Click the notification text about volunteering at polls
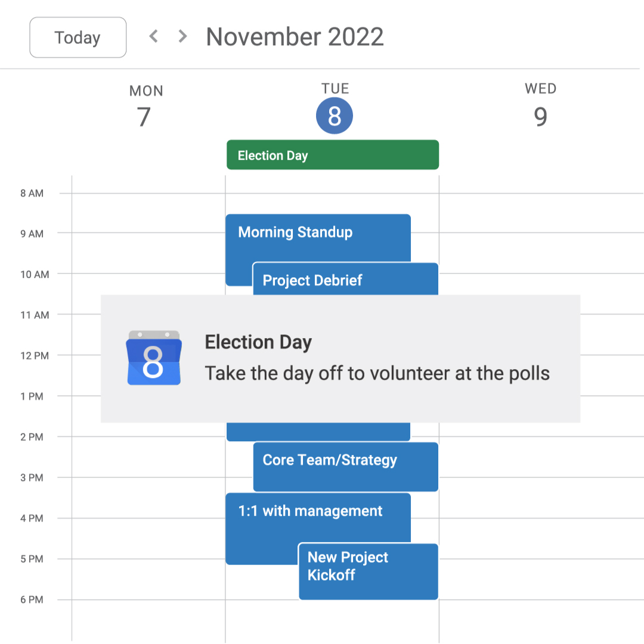The width and height of the screenshot is (644, 644). point(377,373)
